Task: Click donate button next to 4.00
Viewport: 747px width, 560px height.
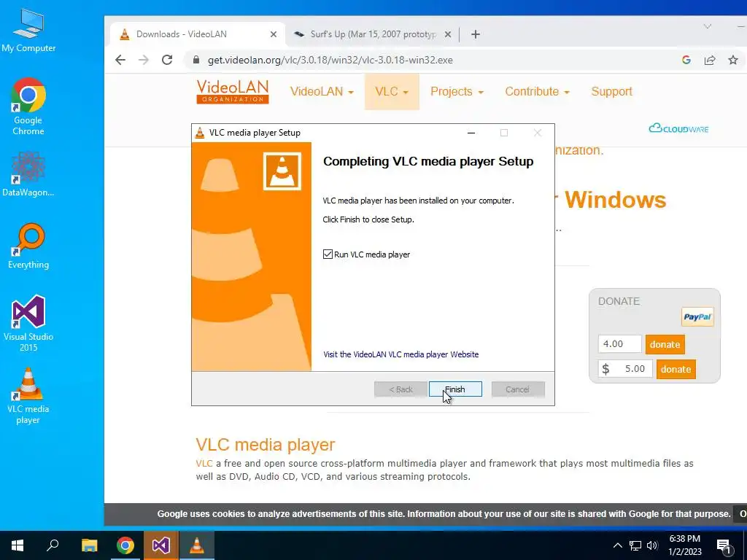Action: 665,344
